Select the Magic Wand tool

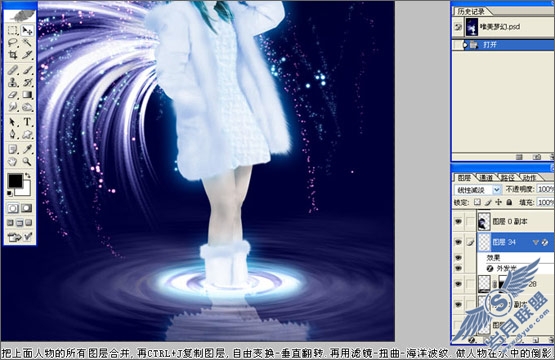pos(27,43)
